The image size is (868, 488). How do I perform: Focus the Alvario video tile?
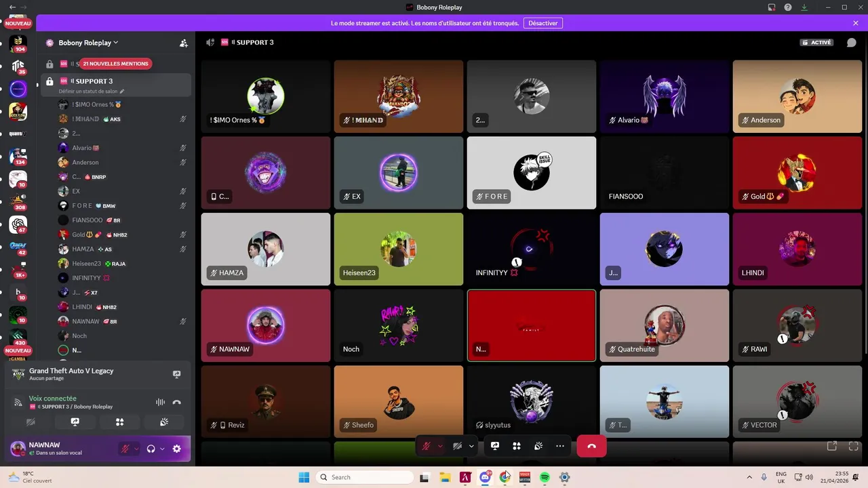click(x=665, y=96)
